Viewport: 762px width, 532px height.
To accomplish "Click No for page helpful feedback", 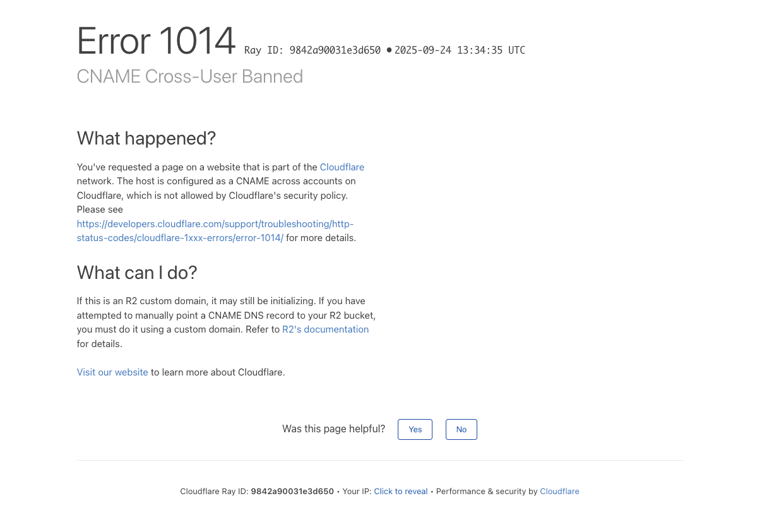I will (x=461, y=429).
